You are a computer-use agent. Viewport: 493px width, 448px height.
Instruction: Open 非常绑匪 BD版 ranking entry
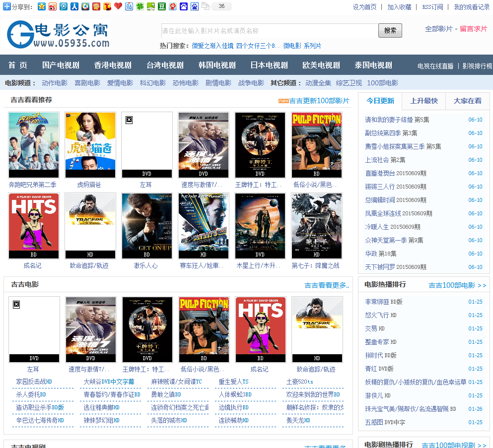coord(384,302)
